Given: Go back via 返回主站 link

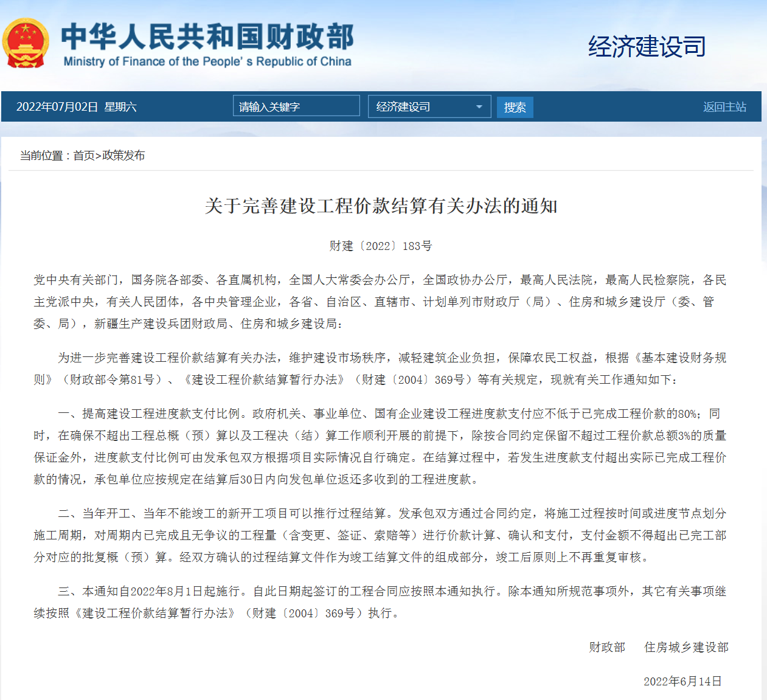Looking at the screenshot, I should [x=724, y=107].
